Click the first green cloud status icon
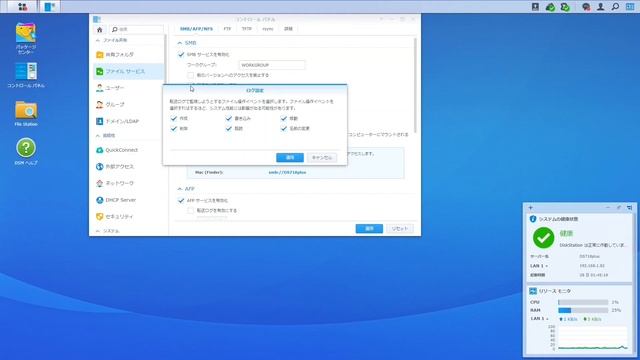 pyautogui.click(x=551, y=7)
